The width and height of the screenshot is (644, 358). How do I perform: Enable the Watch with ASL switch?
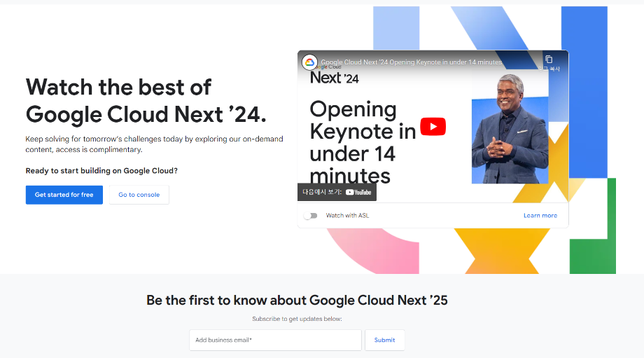click(x=310, y=216)
